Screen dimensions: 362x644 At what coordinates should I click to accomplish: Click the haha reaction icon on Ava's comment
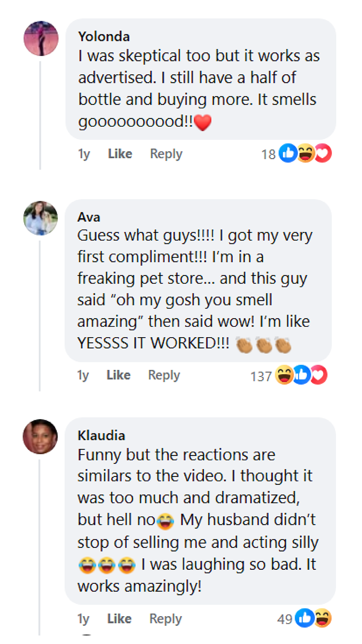pyautogui.click(x=283, y=375)
